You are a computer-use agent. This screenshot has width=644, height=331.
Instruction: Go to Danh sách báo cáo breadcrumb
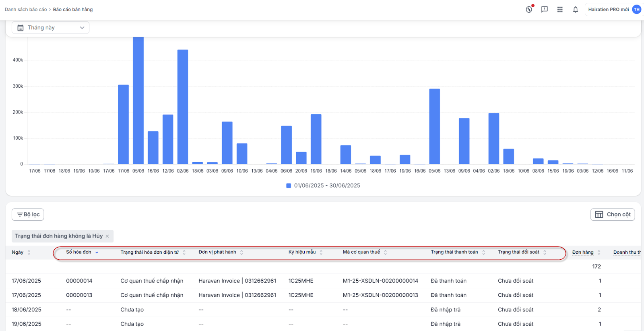click(26, 9)
